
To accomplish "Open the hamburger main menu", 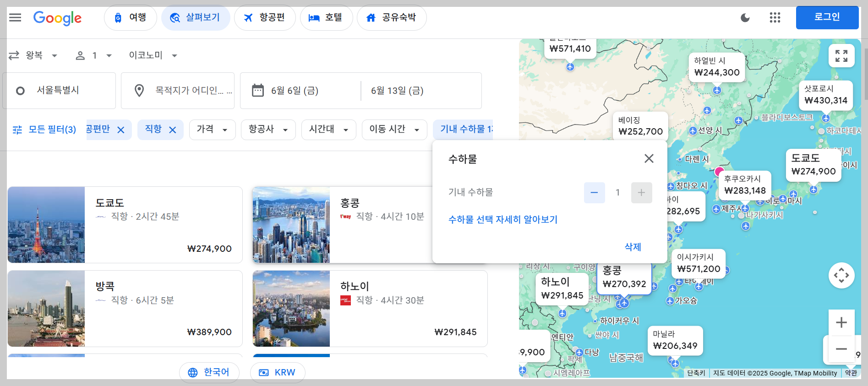I will point(15,17).
